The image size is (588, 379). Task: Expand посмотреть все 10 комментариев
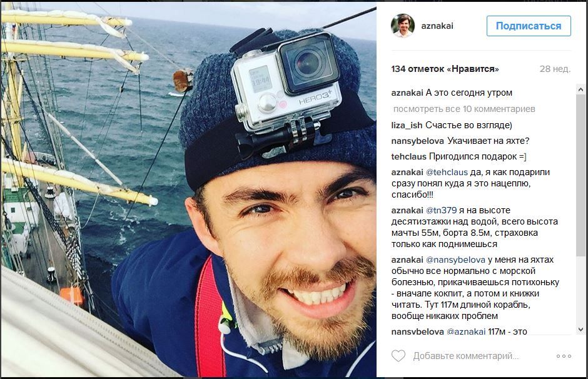pyautogui.click(x=464, y=109)
